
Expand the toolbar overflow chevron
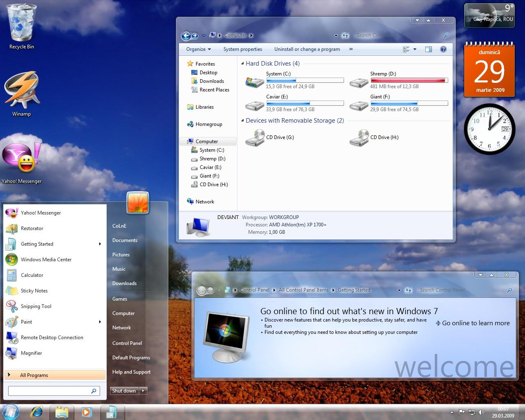(x=351, y=49)
